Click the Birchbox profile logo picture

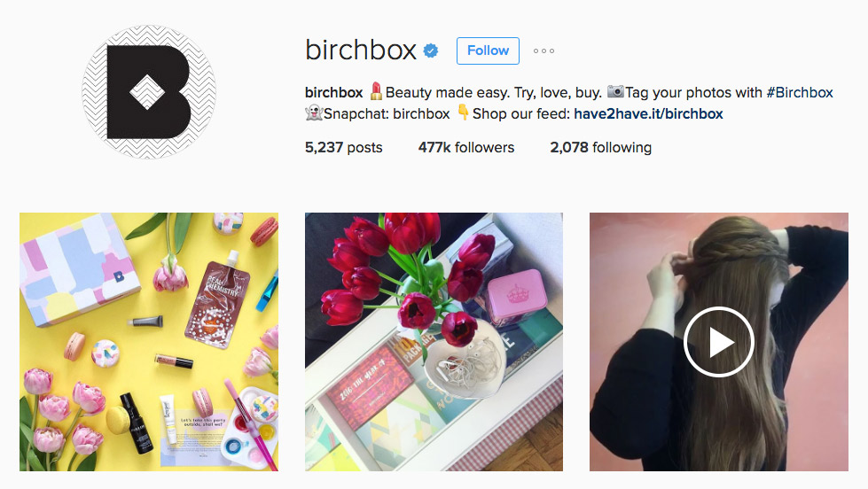(149, 92)
